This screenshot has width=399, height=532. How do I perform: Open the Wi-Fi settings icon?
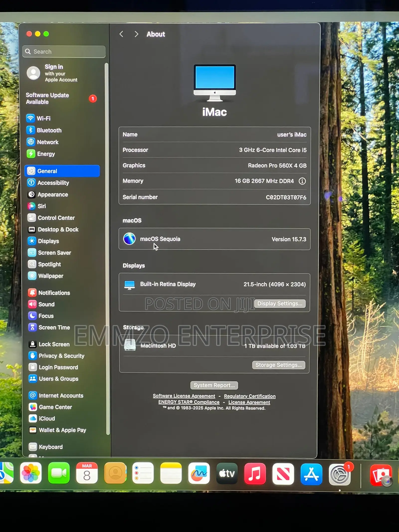[30, 118]
